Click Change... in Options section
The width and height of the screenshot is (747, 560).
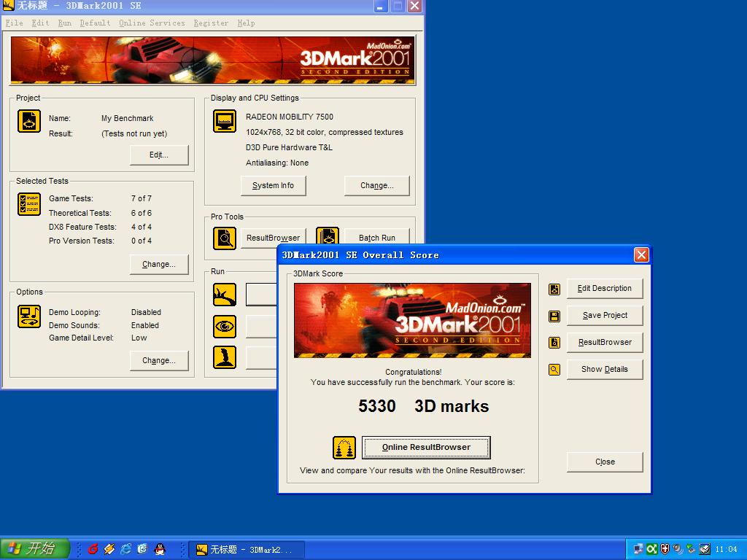click(159, 360)
